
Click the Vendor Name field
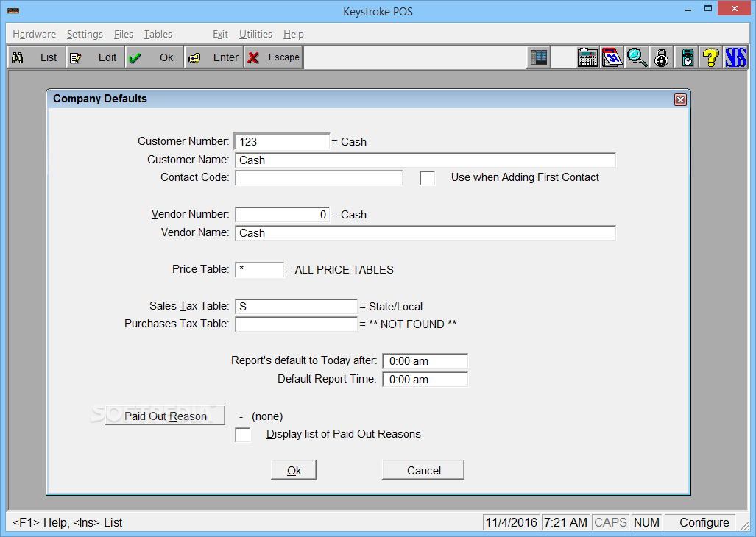[425, 232]
